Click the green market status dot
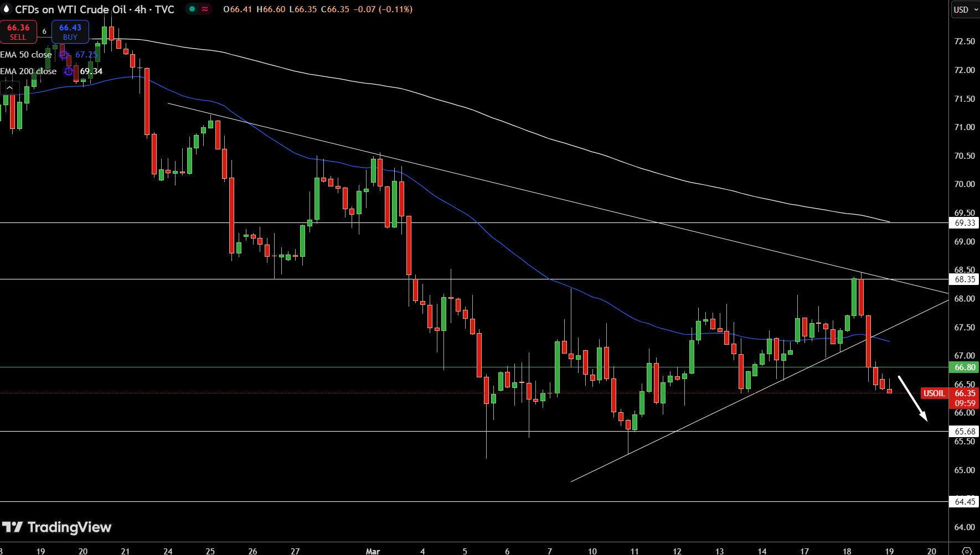The height and width of the screenshot is (555, 980). pyautogui.click(x=192, y=9)
